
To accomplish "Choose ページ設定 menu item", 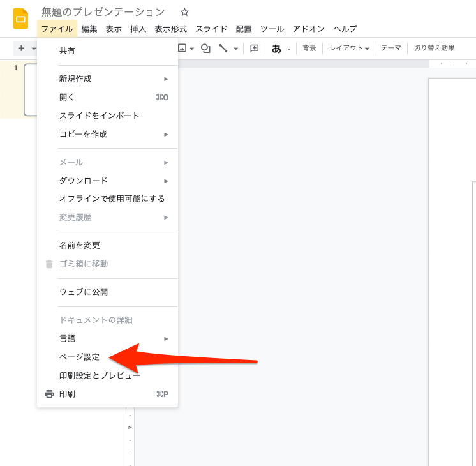I will coord(107,357).
